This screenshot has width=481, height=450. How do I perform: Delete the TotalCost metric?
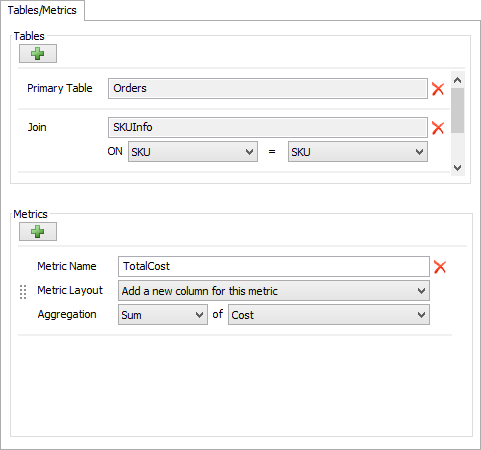(x=440, y=267)
